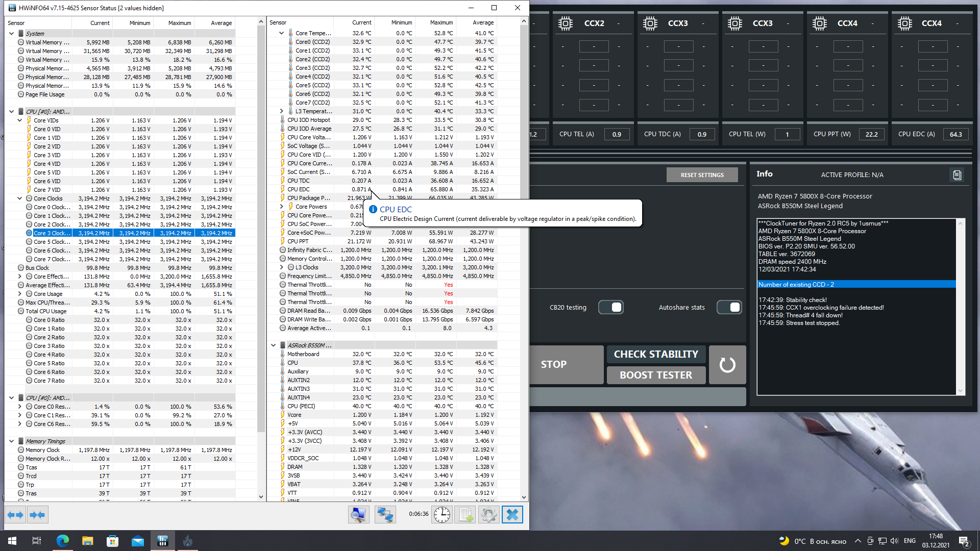
Task: Collapse the Memory Timings section
Action: [x=11, y=441]
